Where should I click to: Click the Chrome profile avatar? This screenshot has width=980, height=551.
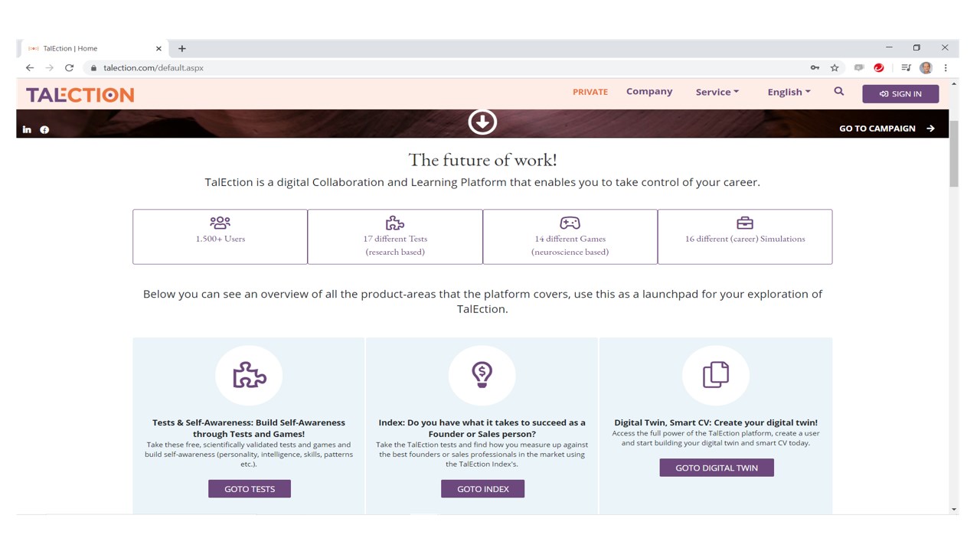click(x=926, y=68)
